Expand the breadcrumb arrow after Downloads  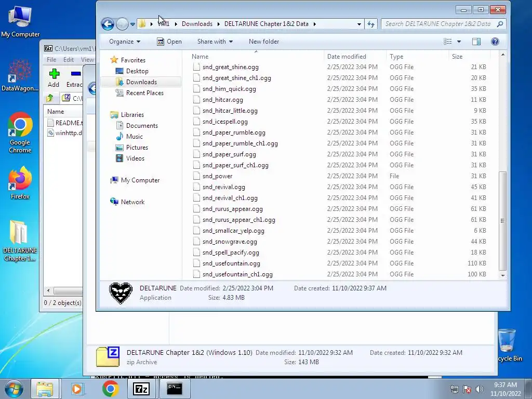pyautogui.click(x=218, y=24)
